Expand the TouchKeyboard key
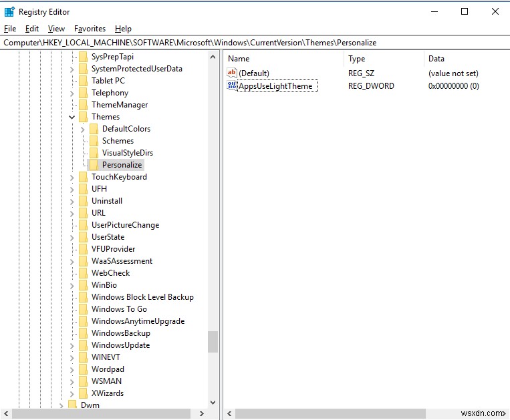The height and width of the screenshot is (420, 510). pyautogui.click(x=72, y=178)
